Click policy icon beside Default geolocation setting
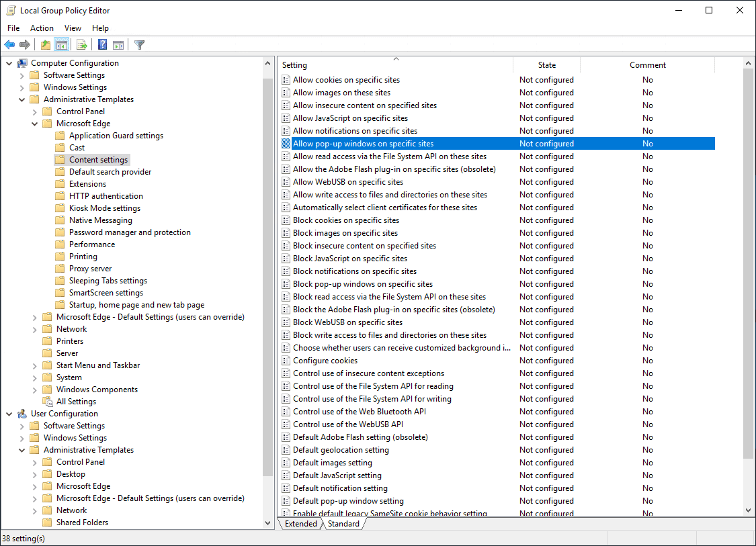756x546 pixels. 286,449
